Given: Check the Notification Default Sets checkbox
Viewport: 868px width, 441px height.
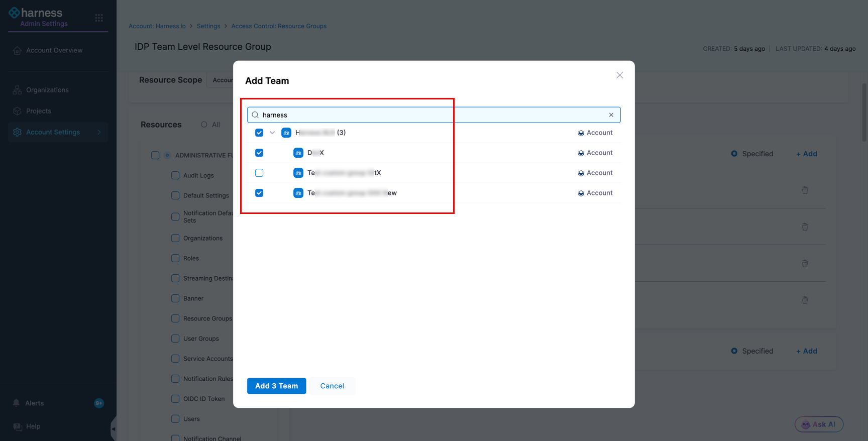Looking at the screenshot, I should (175, 217).
